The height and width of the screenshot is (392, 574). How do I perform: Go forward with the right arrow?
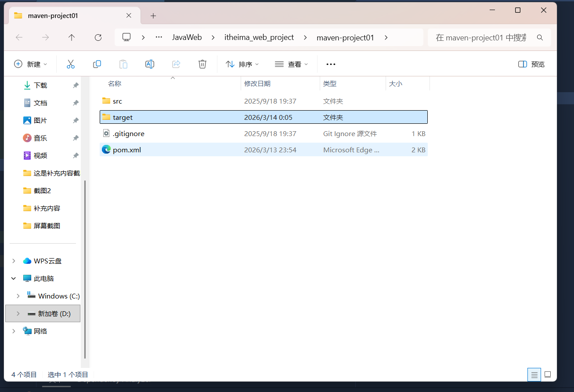(45, 38)
